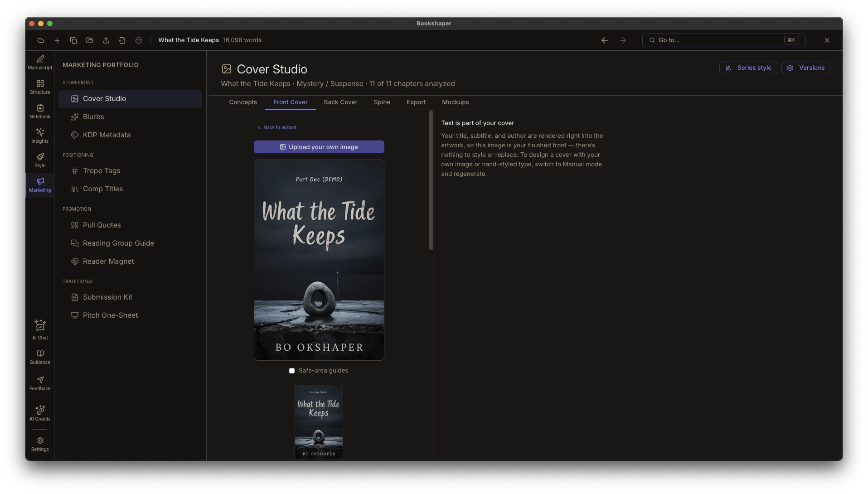
Task: Open the folder icon in toolbar
Action: point(90,40)
